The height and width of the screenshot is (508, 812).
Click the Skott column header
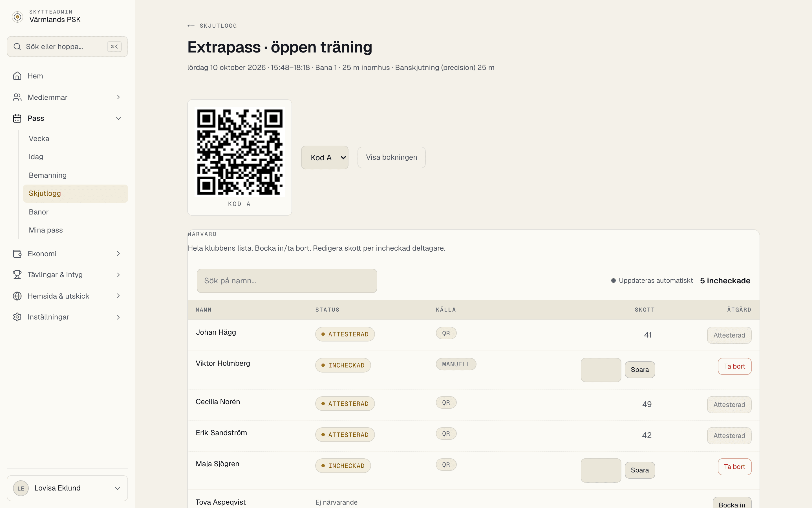pyautogui.click(x=645, y=310)
